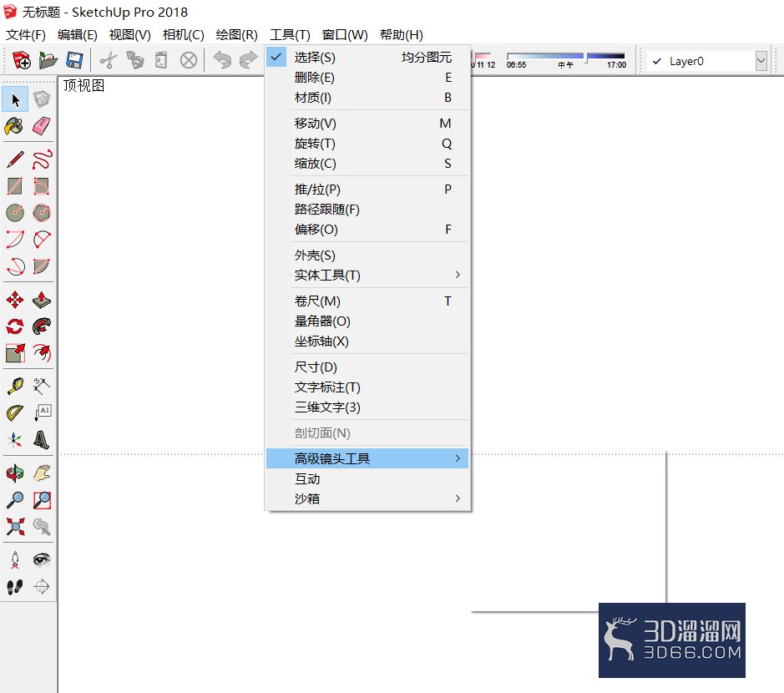Open the 绘图(R) menu

236,34
